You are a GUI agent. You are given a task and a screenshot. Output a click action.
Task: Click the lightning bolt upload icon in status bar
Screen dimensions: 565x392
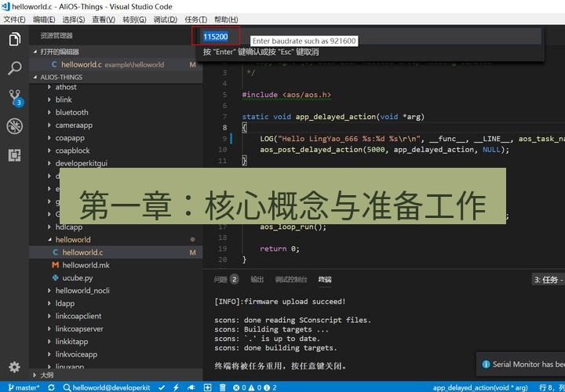pyautogui.click(x=177, y=387)
